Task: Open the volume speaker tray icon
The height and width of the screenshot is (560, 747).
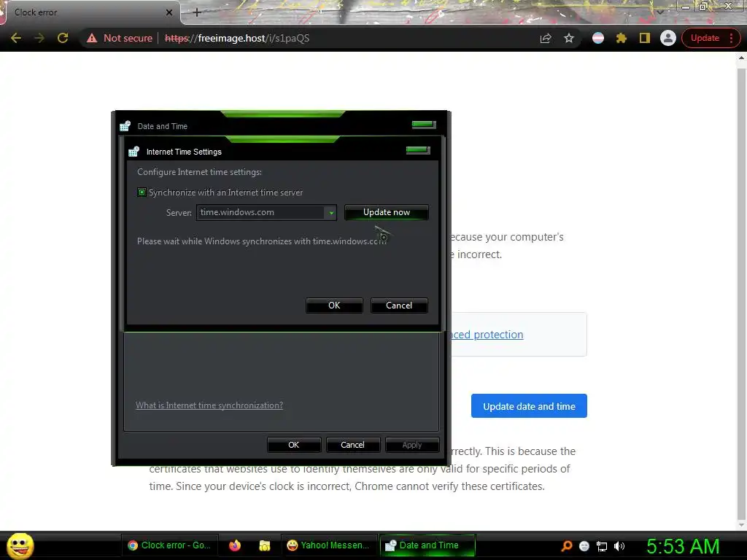Action: pos(619,546)
